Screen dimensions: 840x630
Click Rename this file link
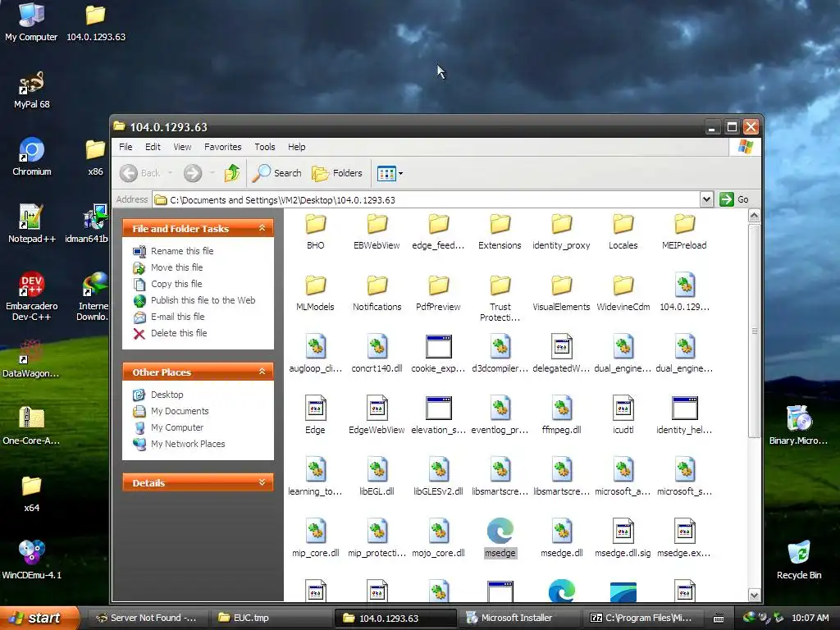pyautogui.click(x=182, y=251)
